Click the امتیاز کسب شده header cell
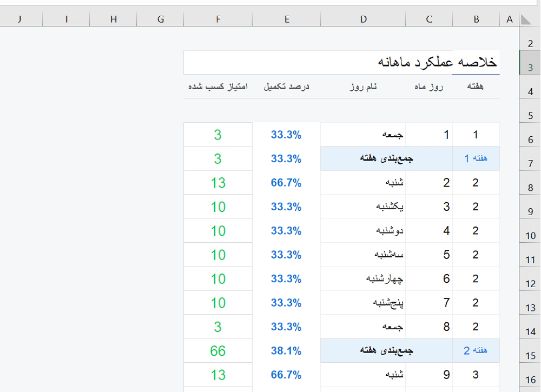The height and width of the screenshot is (392, 541). point(218,87)
